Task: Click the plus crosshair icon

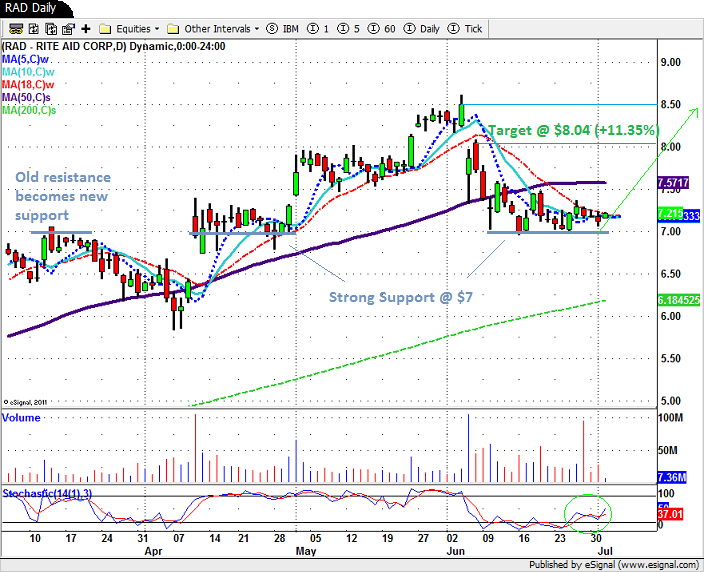Action: 86,29
